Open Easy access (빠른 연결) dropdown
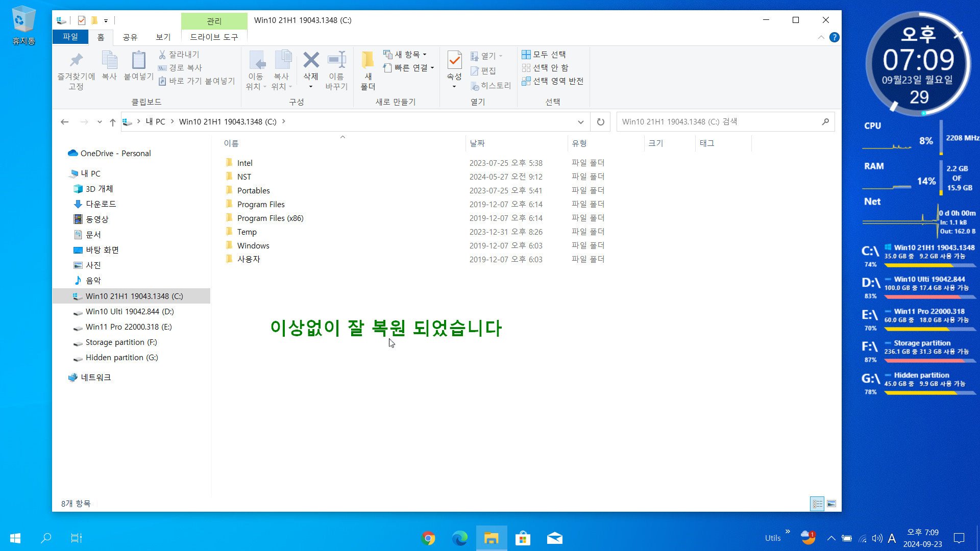This screenshot has height=551, width=980. pos(409,67)
